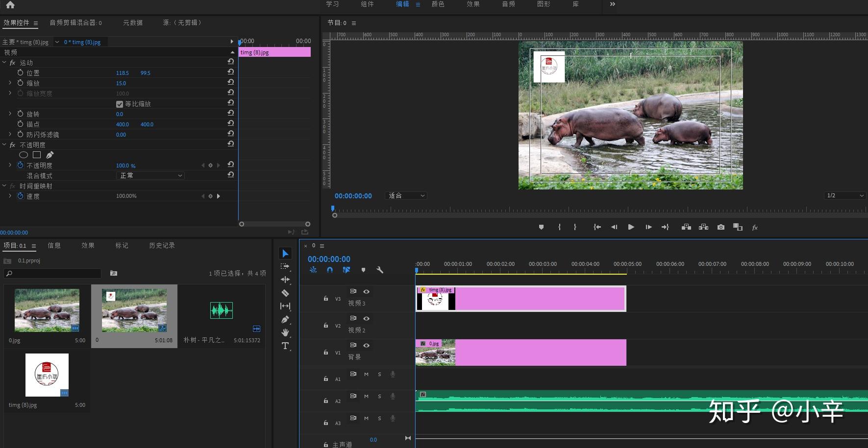Select the Ripple Edit tool
The width and height of the screenshot is (868, 448).
(x=285, y=280)
